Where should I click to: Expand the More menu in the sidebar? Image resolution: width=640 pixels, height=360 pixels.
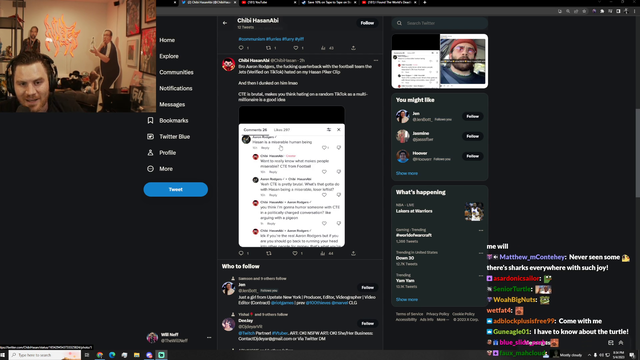160,169
